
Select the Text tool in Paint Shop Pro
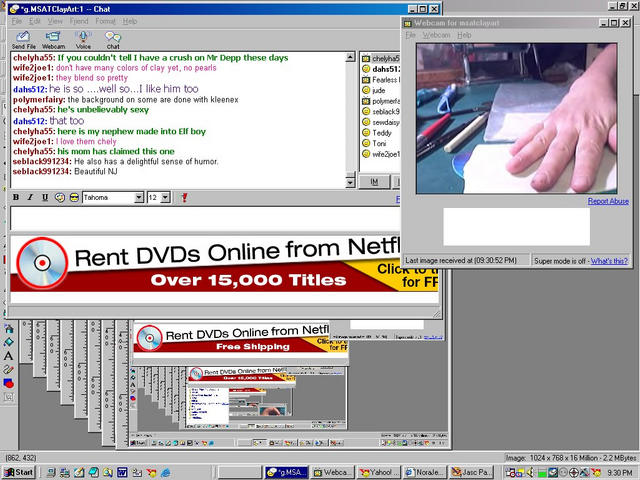8,356
